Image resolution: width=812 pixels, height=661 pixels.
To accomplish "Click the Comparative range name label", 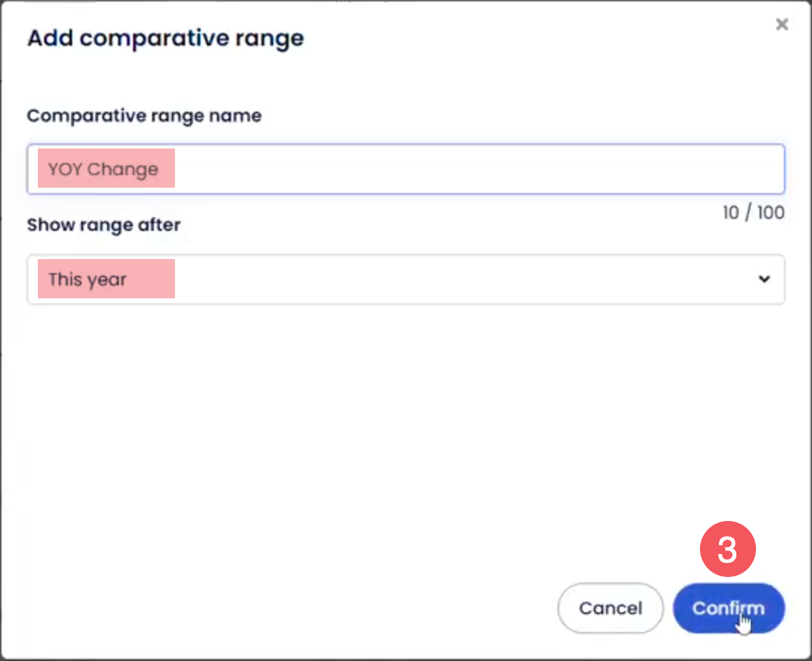I will (x=144, y=116).
